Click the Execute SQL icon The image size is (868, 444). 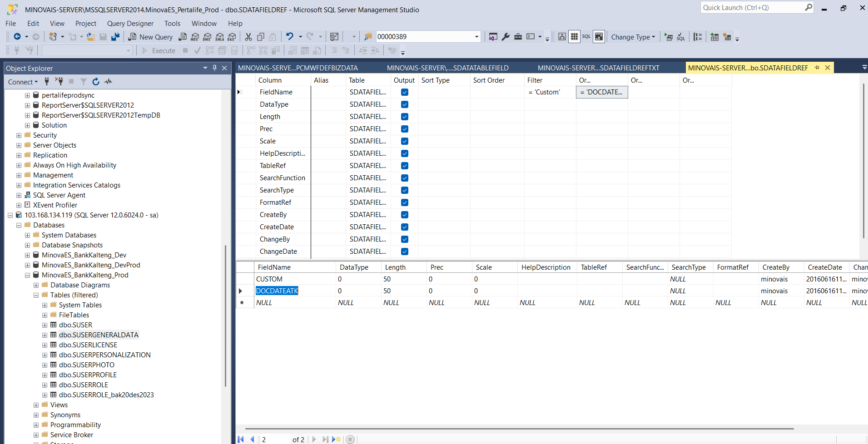669,37
